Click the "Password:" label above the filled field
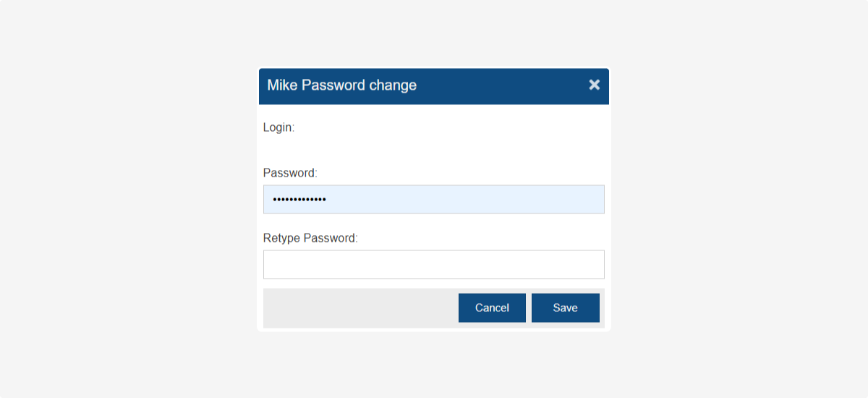Viewport: 868px width, 398px height. pos(290,173)
